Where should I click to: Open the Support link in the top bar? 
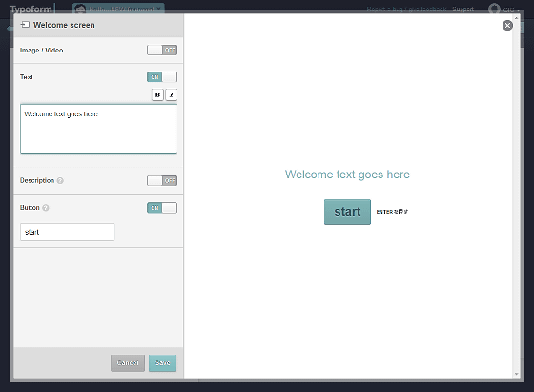pos(462,10)
